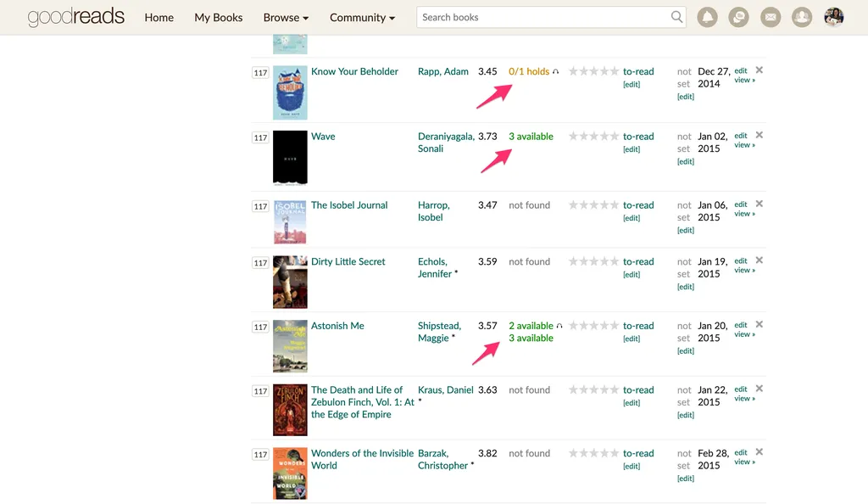Rate Astonish Me using the stars

point(593,325)
